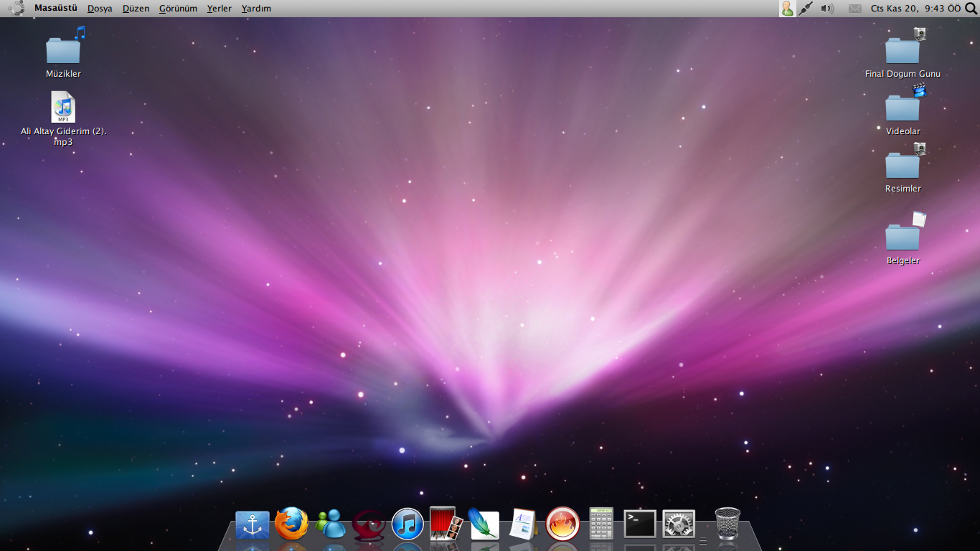The width and height of the screenshot is (980, 551).
Task: Open the trash can in dock
Action: point(727,524)
